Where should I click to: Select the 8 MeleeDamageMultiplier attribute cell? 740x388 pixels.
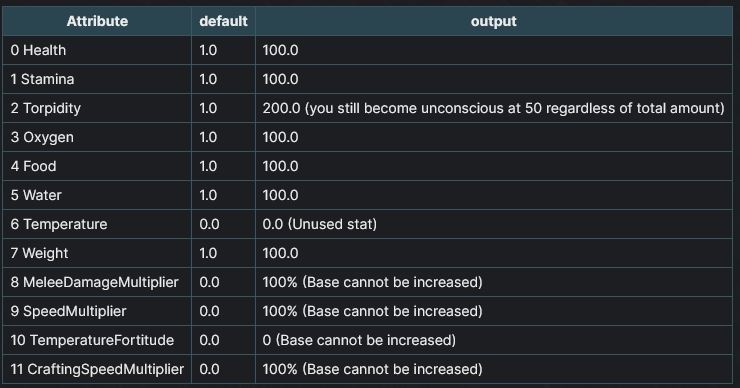pos(97,282)
